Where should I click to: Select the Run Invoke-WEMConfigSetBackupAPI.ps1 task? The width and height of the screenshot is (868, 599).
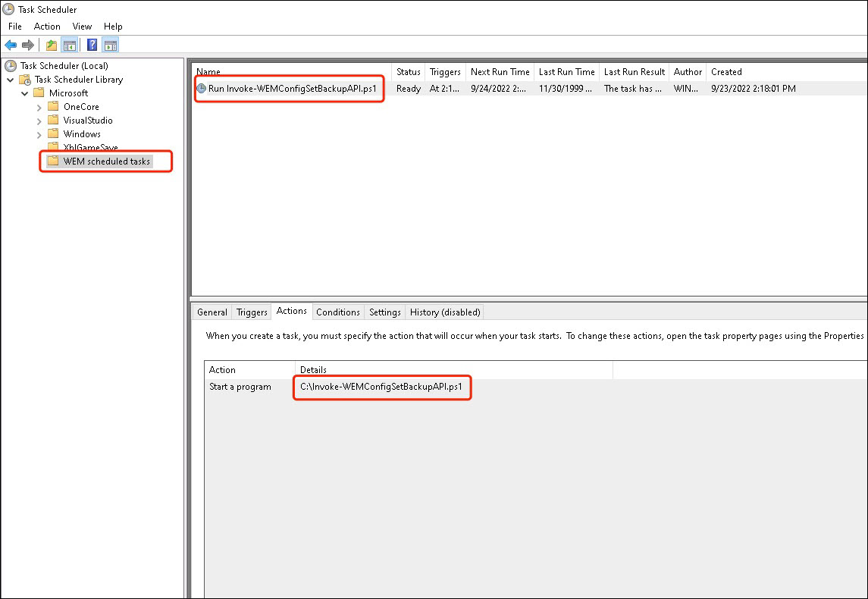click(293, 89)
